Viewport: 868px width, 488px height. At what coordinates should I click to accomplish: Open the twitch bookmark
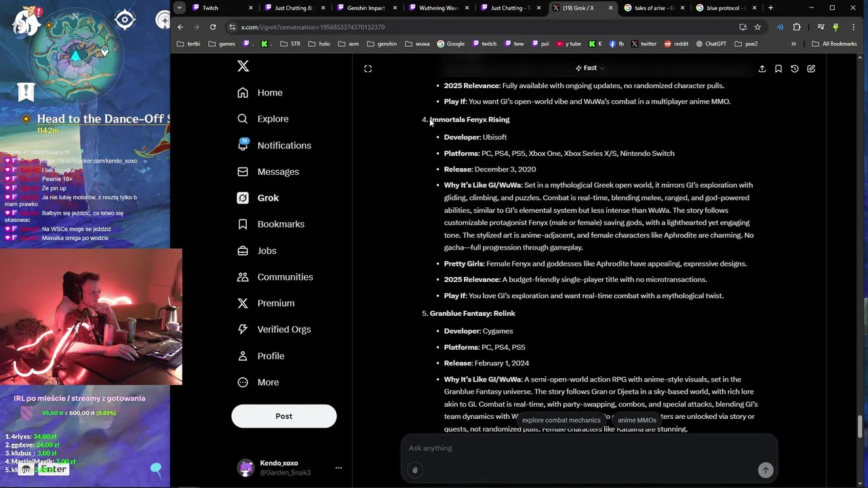484,44
